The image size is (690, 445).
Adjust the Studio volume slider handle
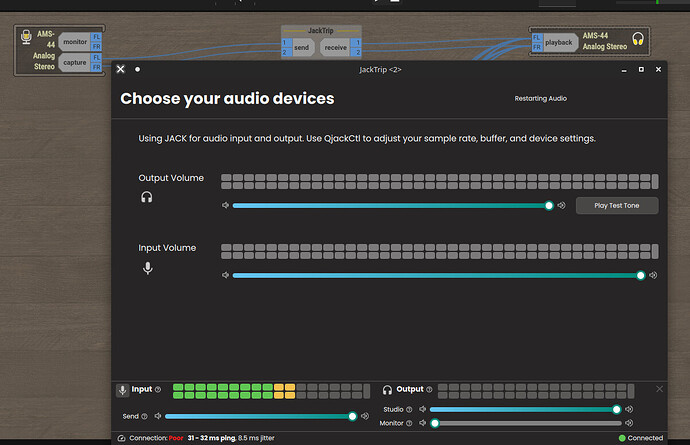[617, 410]
